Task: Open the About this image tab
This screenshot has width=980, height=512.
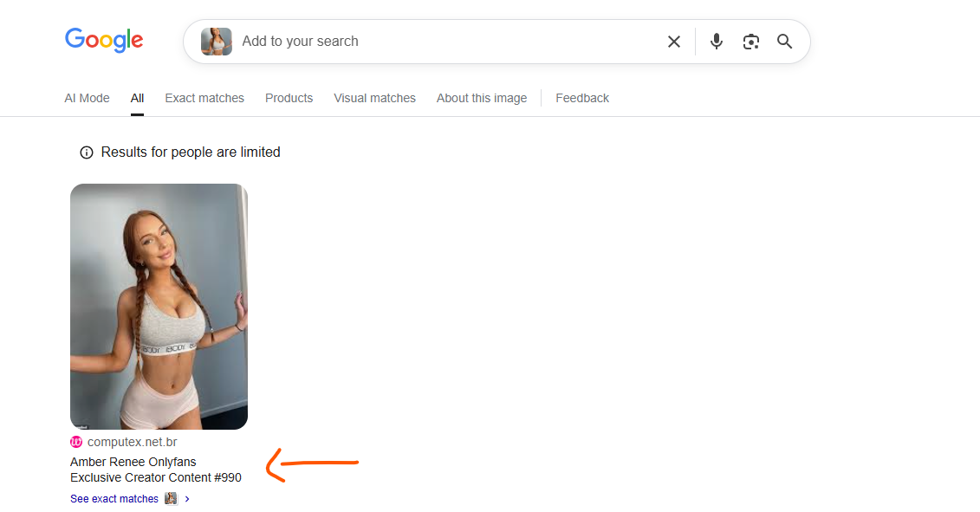Action: tap(482, 98)
